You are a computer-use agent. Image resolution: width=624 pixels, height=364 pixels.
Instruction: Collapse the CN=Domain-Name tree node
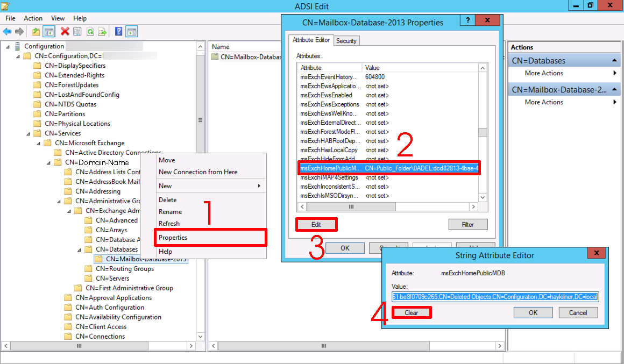point(48,163)
